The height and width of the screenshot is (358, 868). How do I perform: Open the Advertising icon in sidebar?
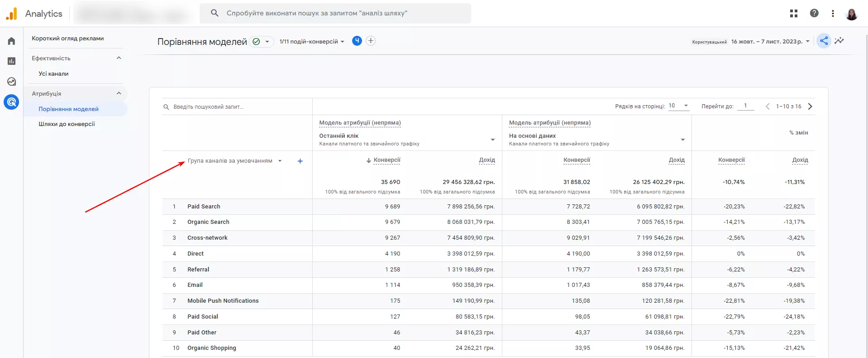(x=12, y=102)
